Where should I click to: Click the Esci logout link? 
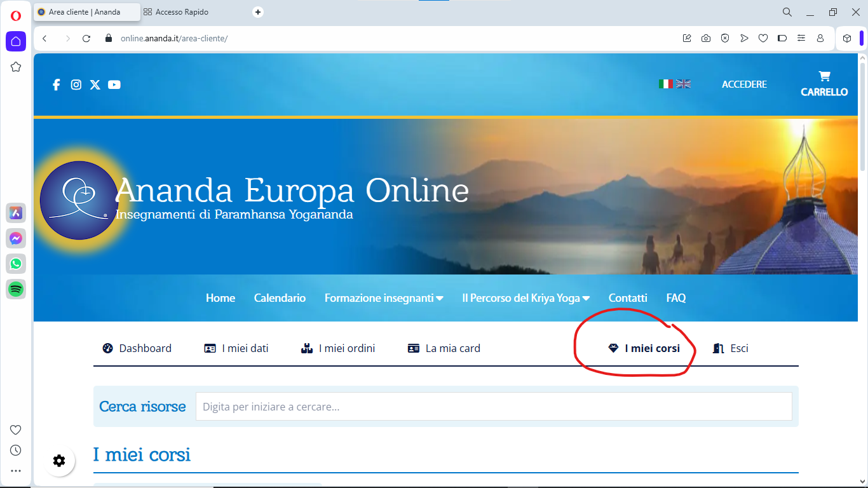pos(731,348)
